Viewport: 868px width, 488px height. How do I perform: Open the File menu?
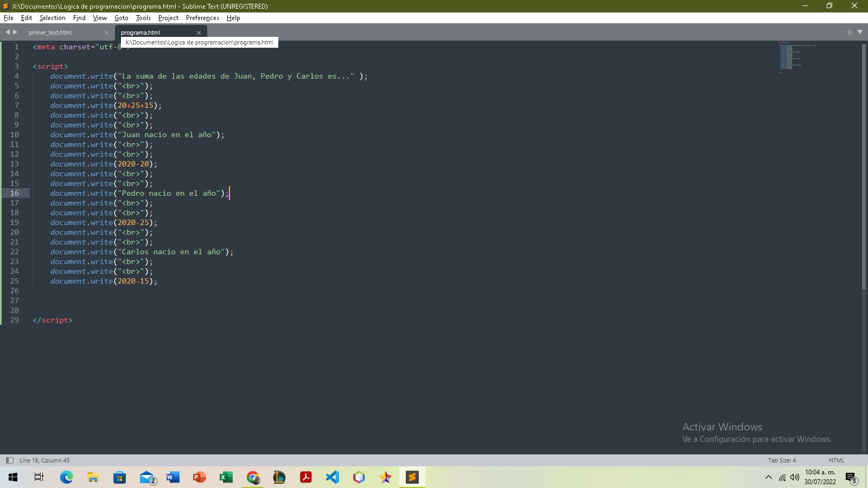(x=9, y=18)
